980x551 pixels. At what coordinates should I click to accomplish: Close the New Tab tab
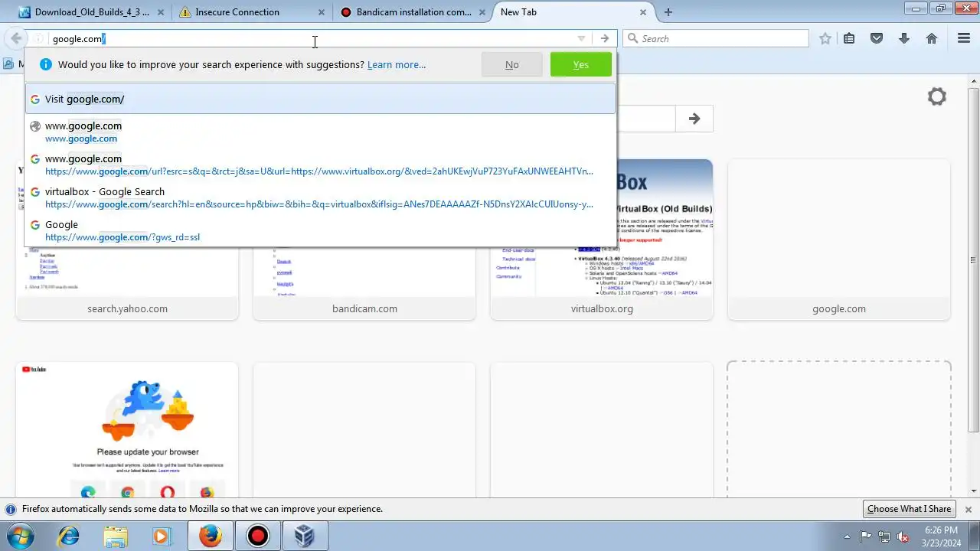643,12
